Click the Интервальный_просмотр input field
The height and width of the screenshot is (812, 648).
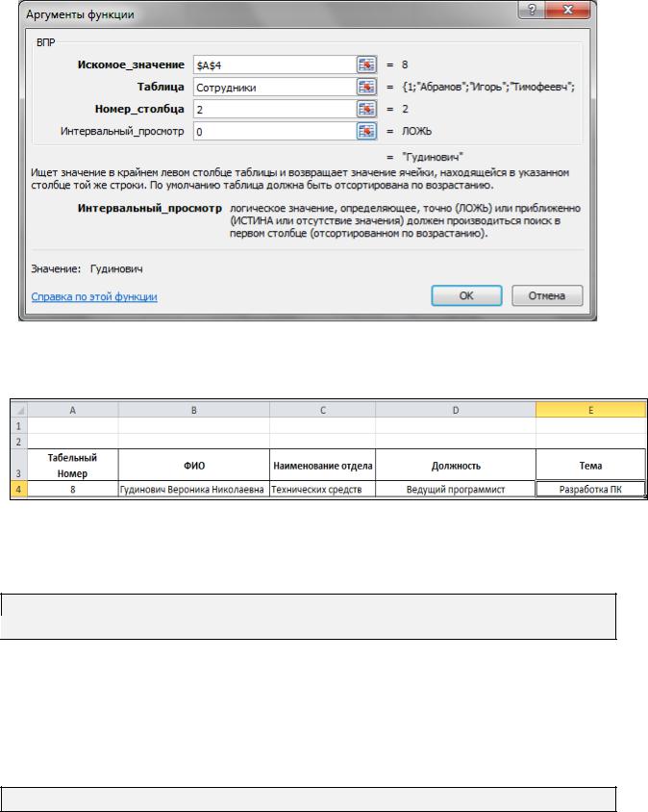pos(274,131)
